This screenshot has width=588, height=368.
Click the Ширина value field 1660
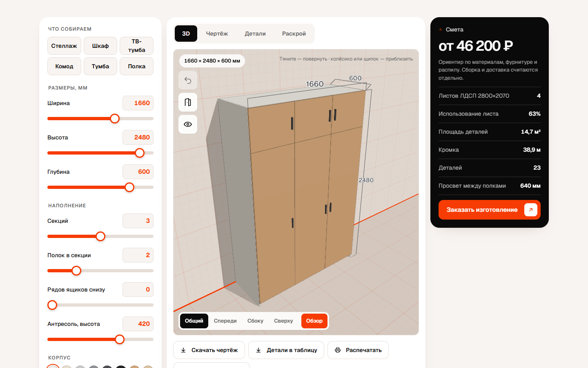(x=138, y=103)
